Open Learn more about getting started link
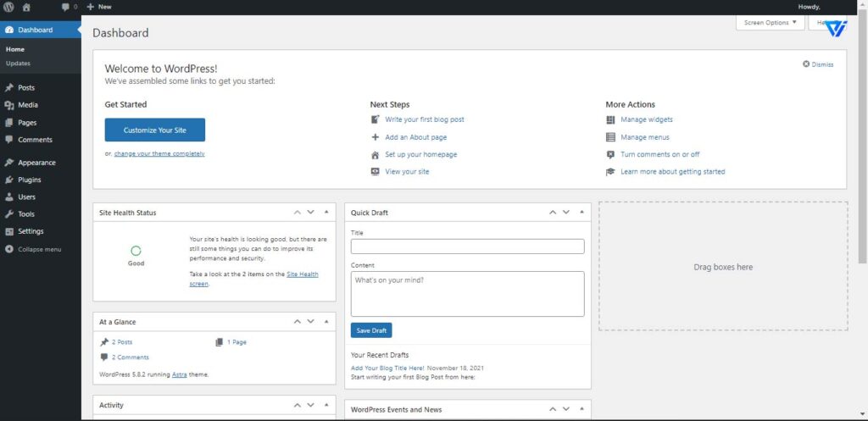This screenshot has width=868, height=421. [x=672, y=171]
